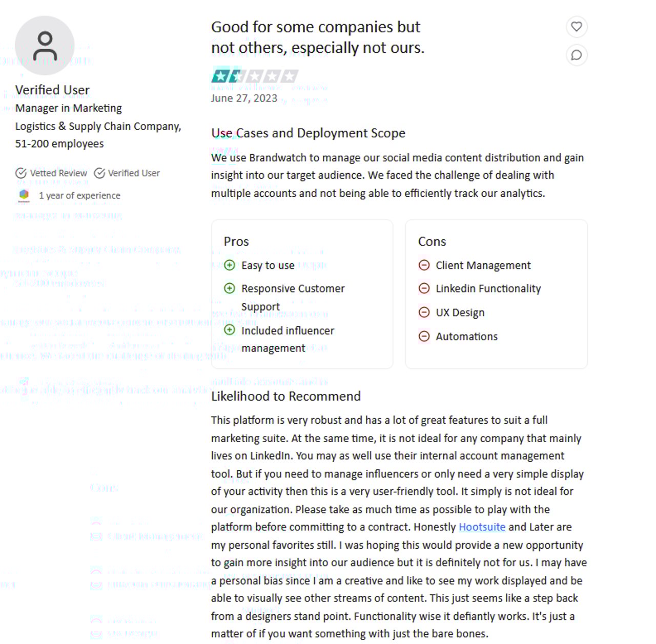Click the Verified User name heading

(x=52, y=90)
